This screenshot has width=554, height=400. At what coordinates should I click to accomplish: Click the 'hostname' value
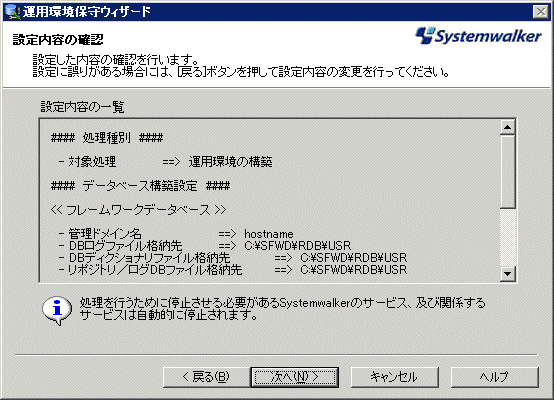pos(269,234)
